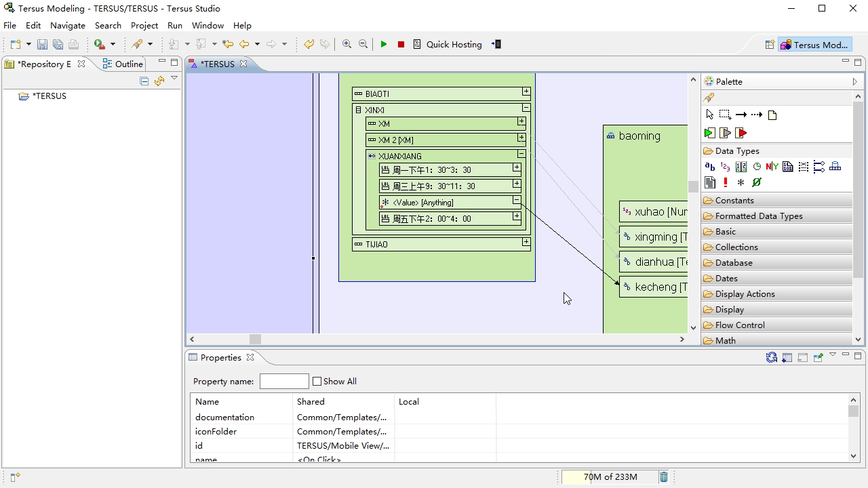This screenshot has width=868, height=488.
Task: Click the Quick Hosting button
Action: [x=448, y=44]
